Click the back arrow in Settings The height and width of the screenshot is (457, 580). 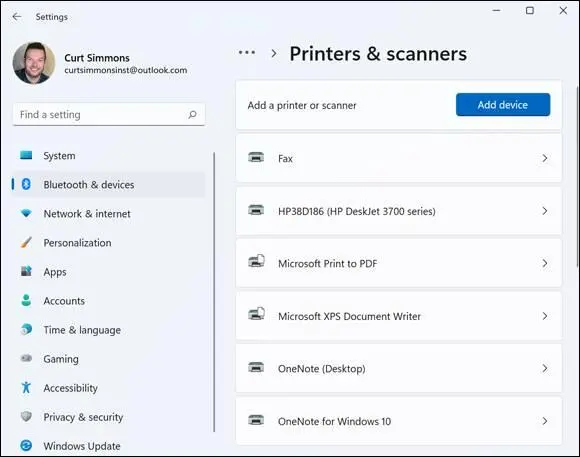coord(17,17)
